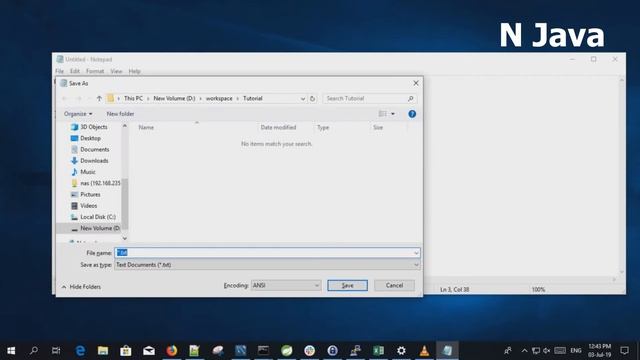This screenshot has width=640, height=360.
Task: Click the Back navigation arrow
Action: pos(64,98)
